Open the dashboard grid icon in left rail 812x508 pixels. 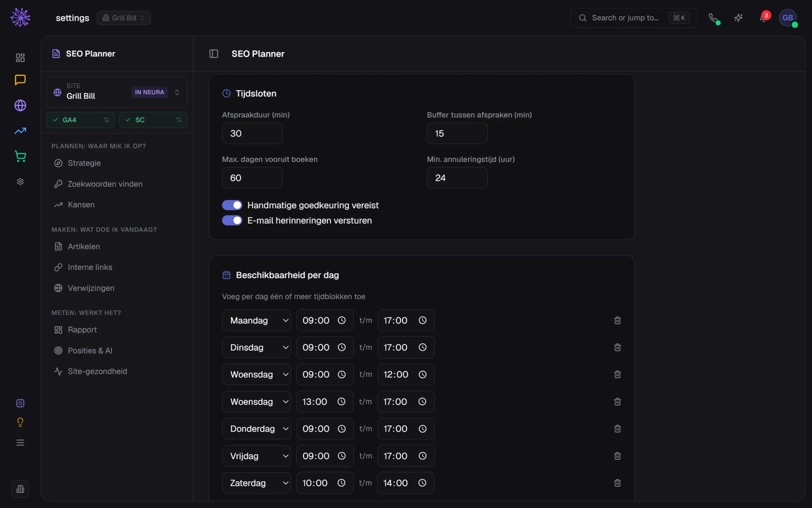point(20,58)
